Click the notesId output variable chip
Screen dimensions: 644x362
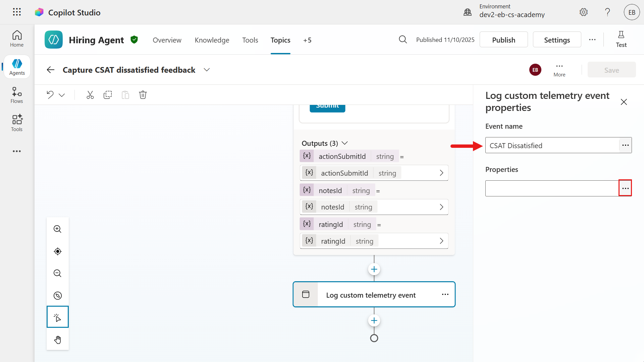pos(337,190)
